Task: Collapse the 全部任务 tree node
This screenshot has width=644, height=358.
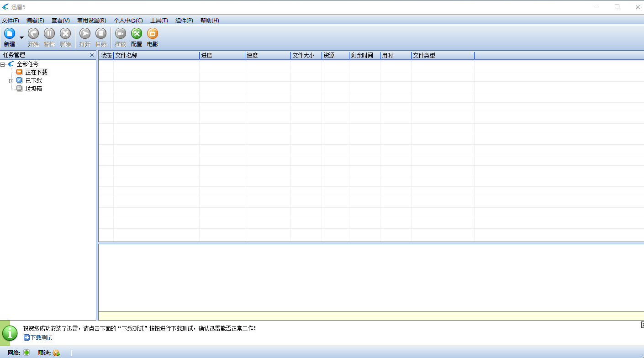Action: [x=3, y=64]
